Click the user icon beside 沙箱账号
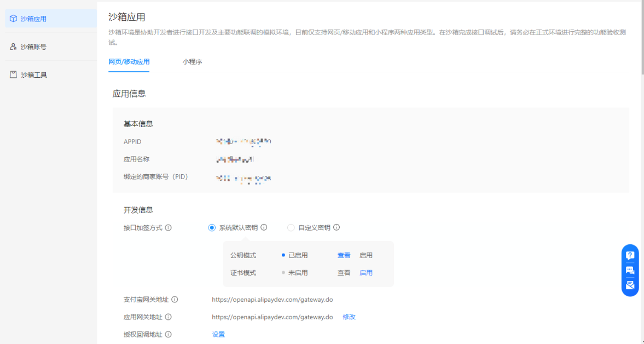This screenshot has width=644, height=344. coord(14,47)
